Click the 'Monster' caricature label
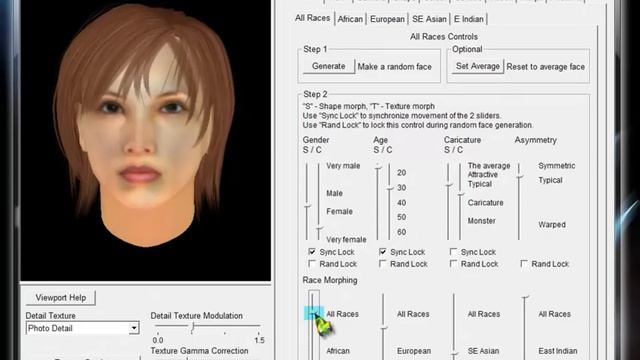640x360 pixels. pos(482,221)
